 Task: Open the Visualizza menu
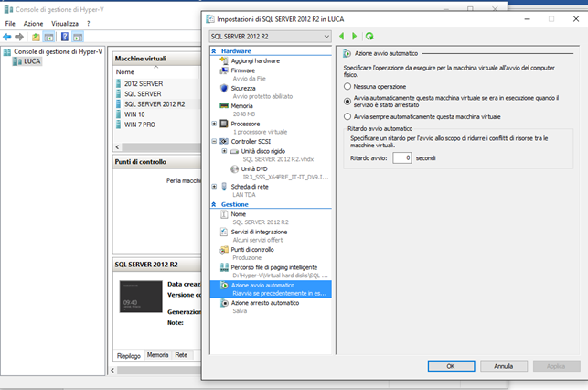click(65, 23)
